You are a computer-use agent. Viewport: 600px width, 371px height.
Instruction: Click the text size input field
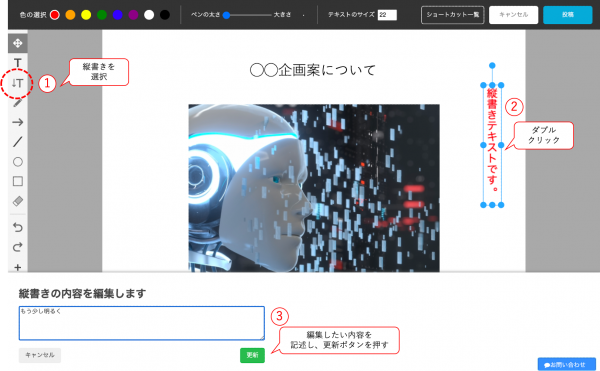point(387,15)
